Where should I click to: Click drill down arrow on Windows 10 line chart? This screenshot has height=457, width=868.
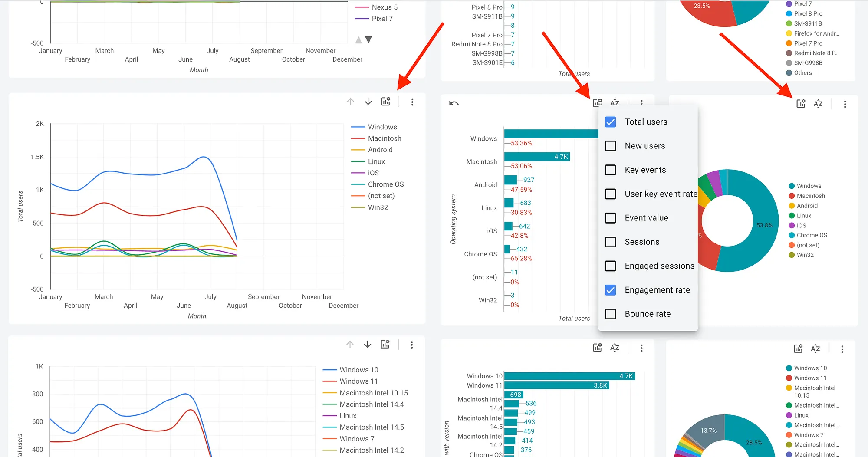click(x=368, y=345)
